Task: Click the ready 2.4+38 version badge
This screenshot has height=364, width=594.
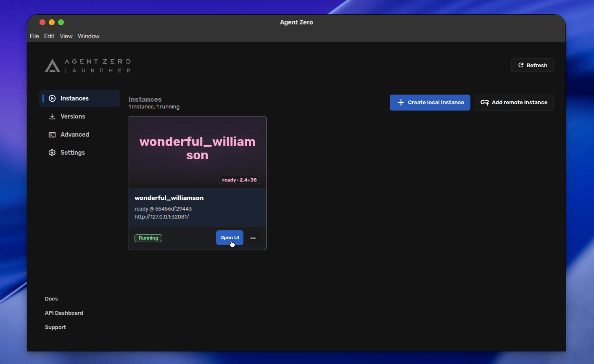Action: pyautogui.click(x=239, y=180)
